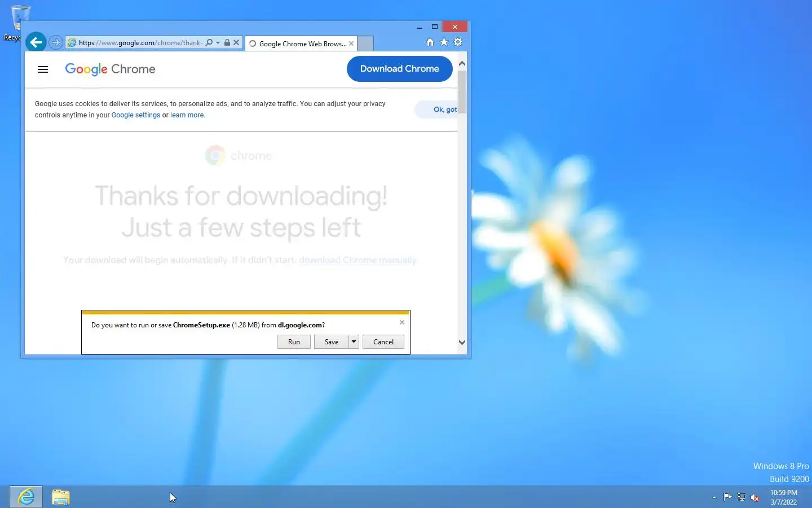Image resolution: width=812 pixels, height=508 pixels.
Task: Close the Google Chrome Web Browser tab
Action: click(351, 43)
